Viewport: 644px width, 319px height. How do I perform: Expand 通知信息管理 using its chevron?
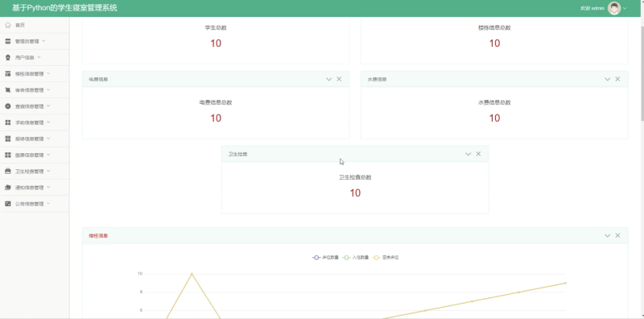pyautogui.click(x=48, y=187)
